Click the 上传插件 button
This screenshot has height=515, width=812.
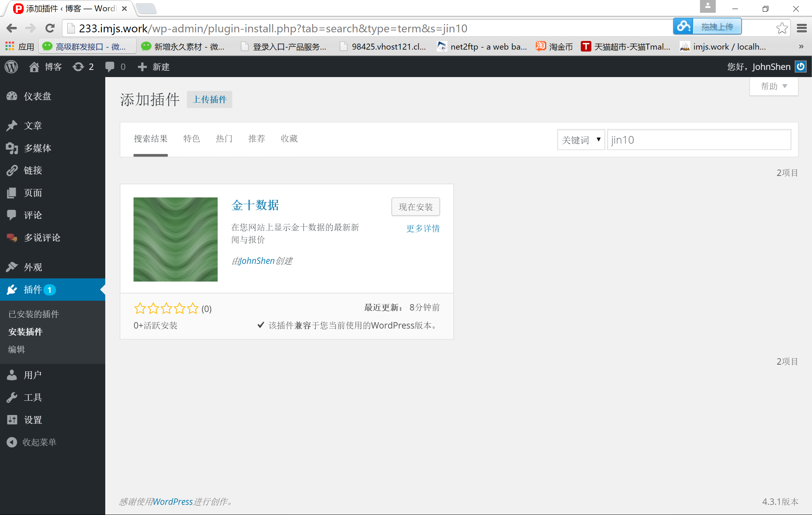coord(209,100)
